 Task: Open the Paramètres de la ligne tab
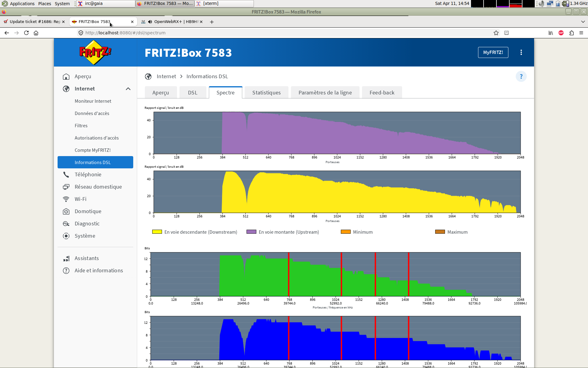tap(325, 93)
